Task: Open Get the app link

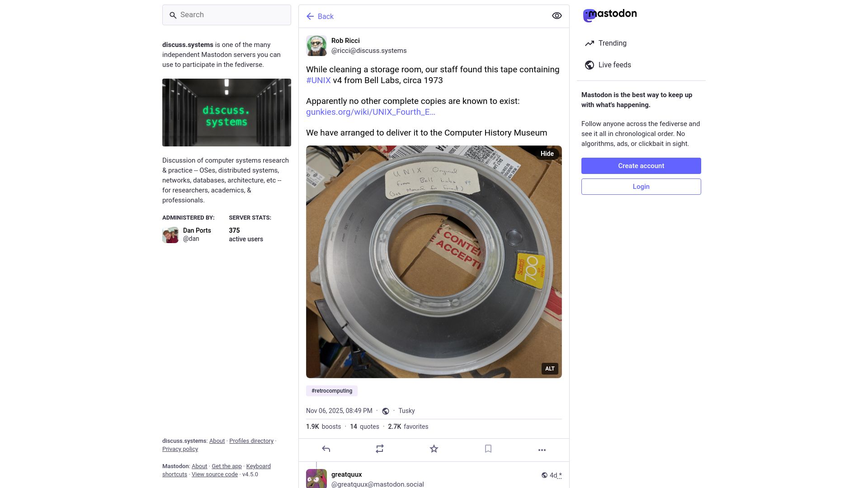Action: pyautogui.click(x=226, y=466)
